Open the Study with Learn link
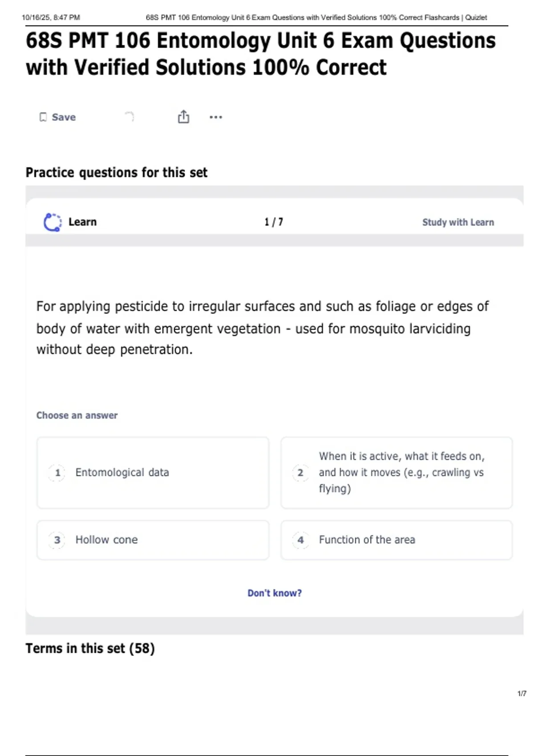 [458, 222]
